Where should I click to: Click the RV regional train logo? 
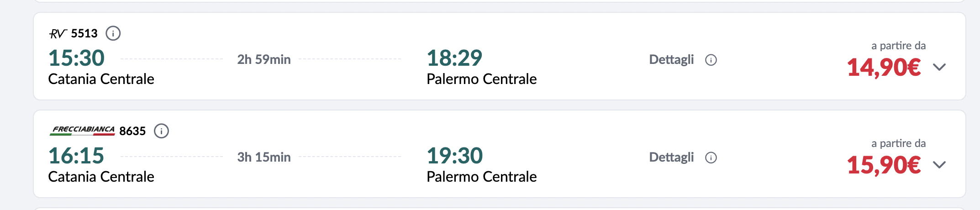(58, 34)
